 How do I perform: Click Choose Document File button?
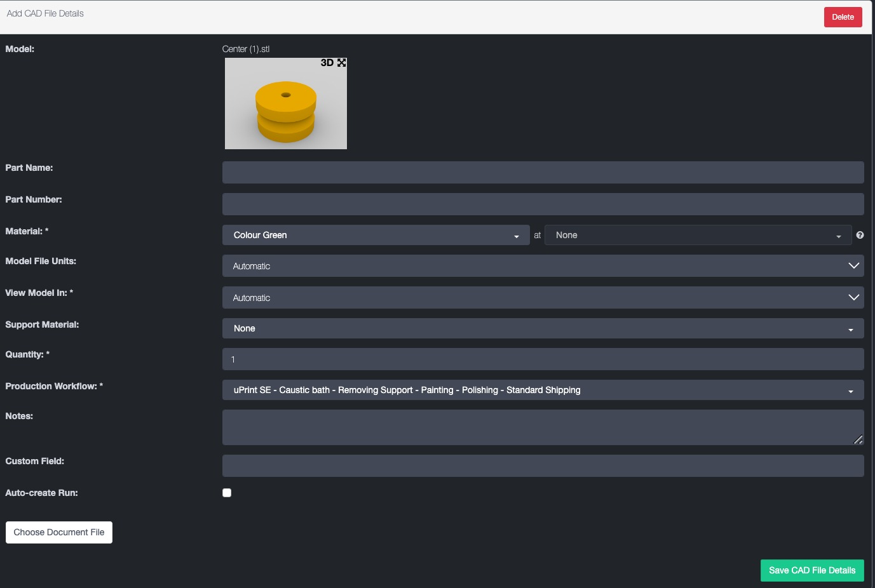click(59, 533)
